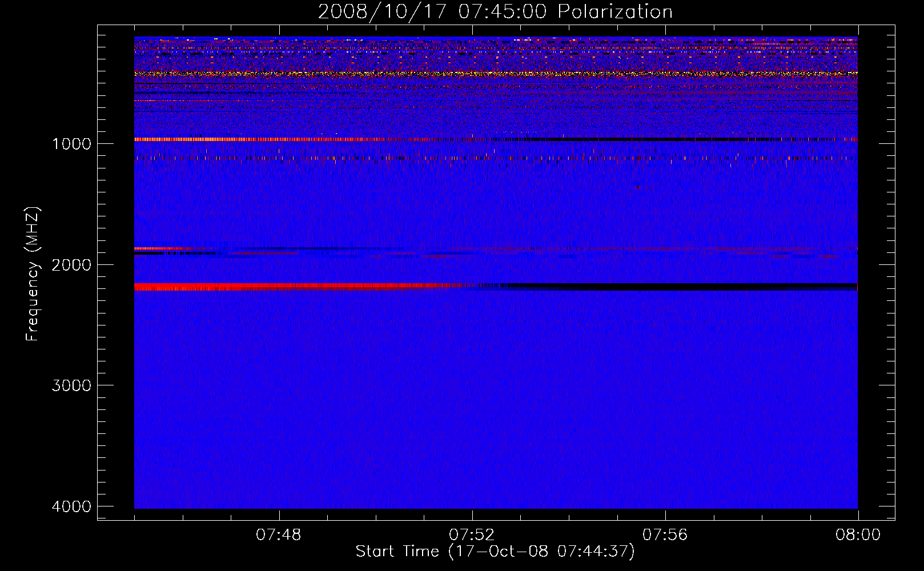
Task: Click the 07:56 time tick label
Action: click(x=665, y=535)
